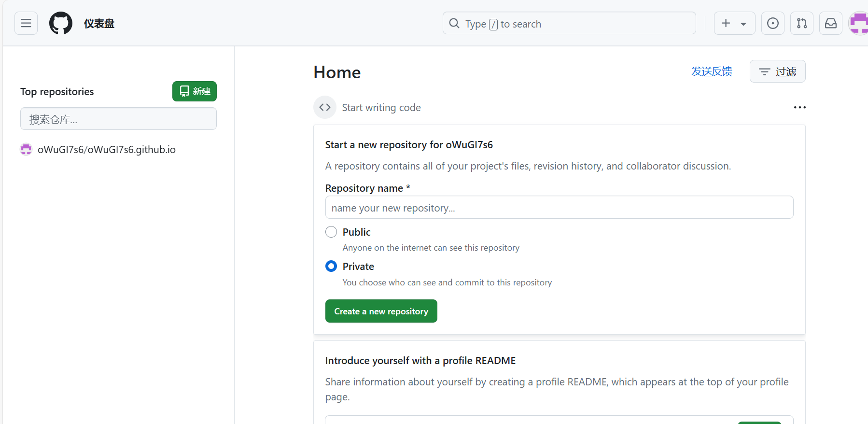Viewport: 868px width, 424px height.
Task: Open the Notifications inbox icon
Action: point(831,23)
